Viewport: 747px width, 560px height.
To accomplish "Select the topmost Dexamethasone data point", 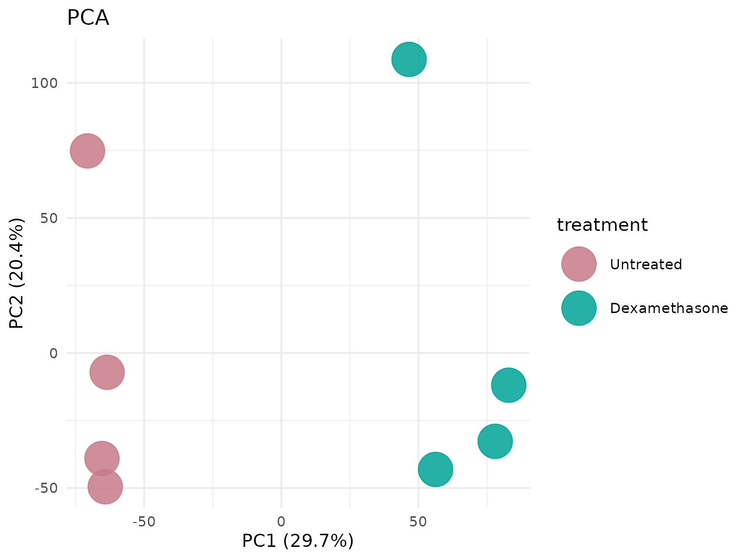I will click(x=409, y=59).
